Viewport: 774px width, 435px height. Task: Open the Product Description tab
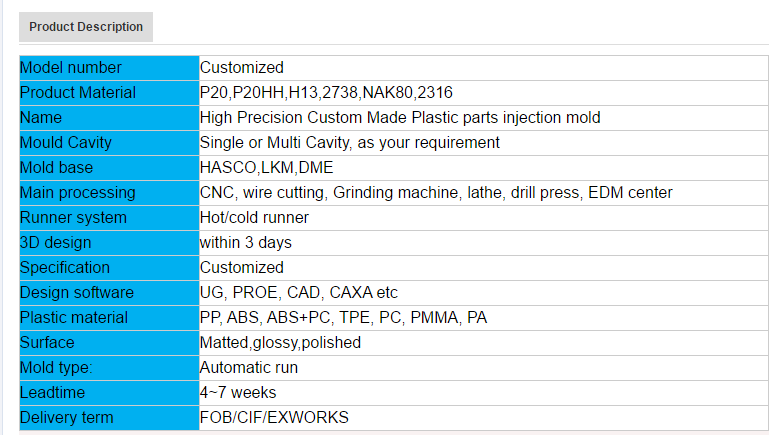point(86,27)
